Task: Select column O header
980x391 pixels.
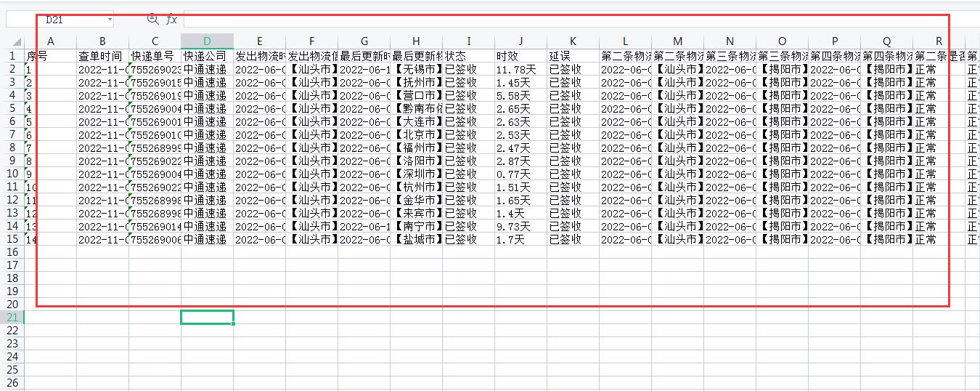Action: tap(782, 41)
